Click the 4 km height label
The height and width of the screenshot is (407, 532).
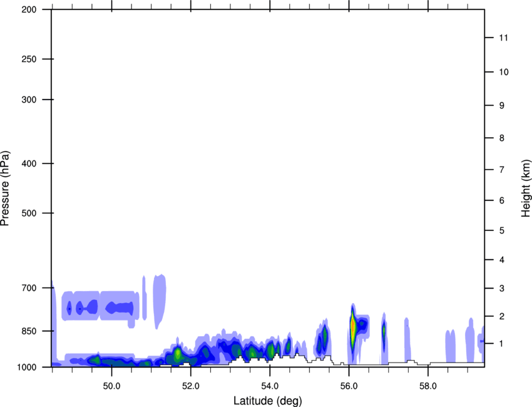click(x=501, y=260)
